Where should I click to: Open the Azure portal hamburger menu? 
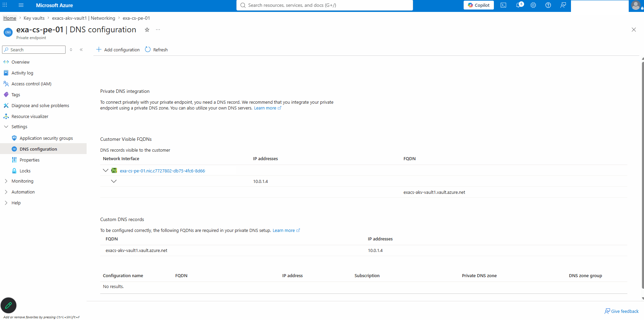pyautogui.click(x=21, y=5)
